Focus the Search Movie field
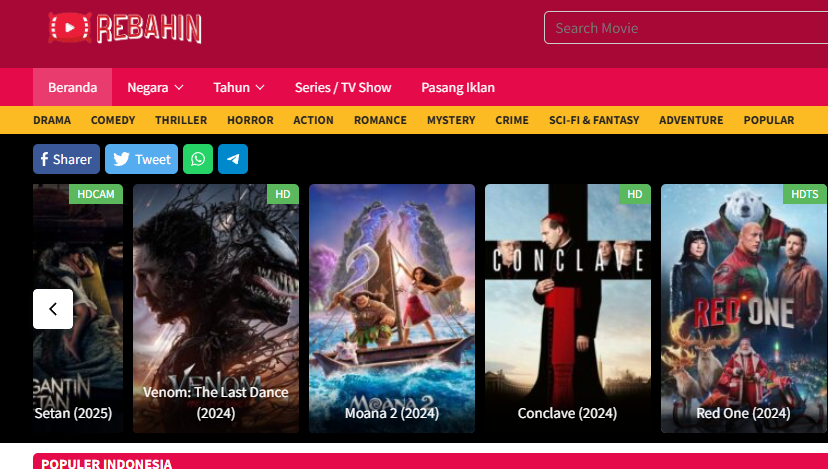Image resolution: width=828 pixels, height=469 pixels. [686, 27]
